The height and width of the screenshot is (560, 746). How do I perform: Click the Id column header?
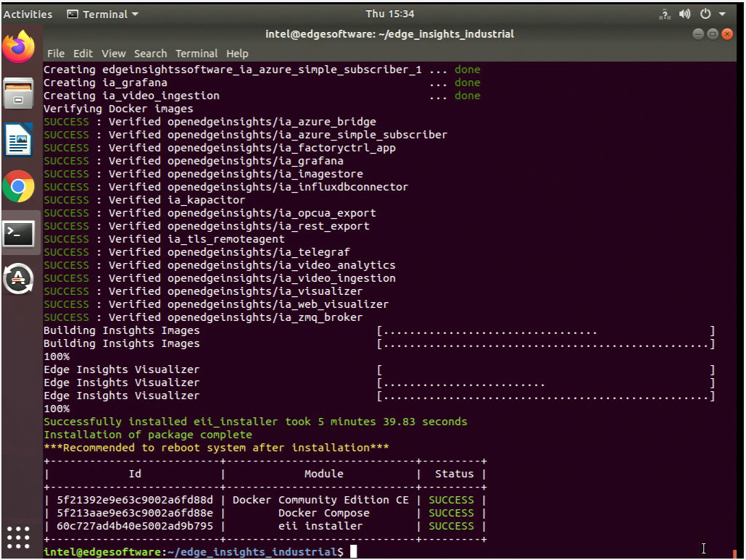pos(135,474)
